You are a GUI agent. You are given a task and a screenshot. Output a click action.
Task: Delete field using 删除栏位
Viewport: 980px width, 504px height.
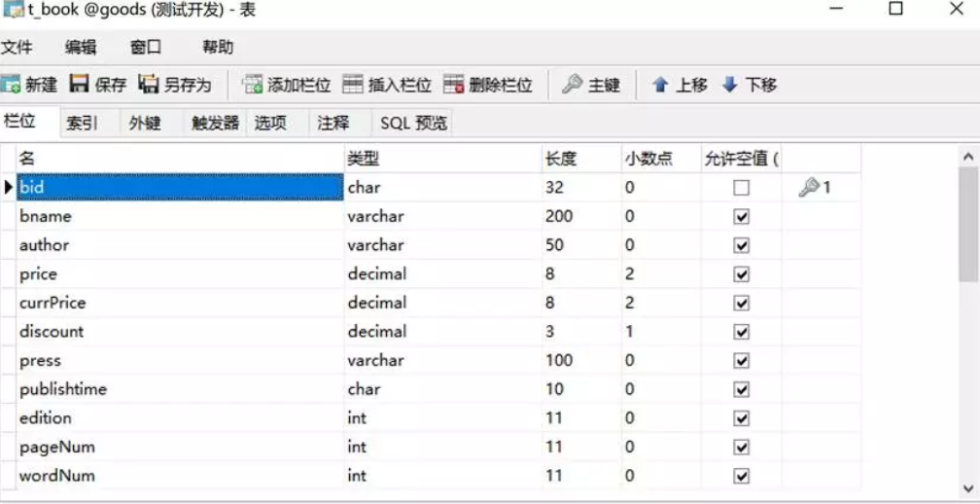[x=488, y=85]
